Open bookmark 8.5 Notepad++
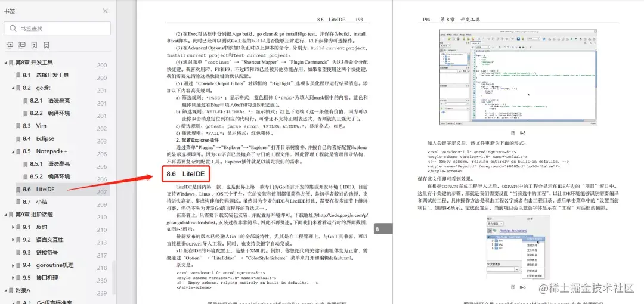Image resolution: width=644 pixels, height=304 pixels. [45, 151]
